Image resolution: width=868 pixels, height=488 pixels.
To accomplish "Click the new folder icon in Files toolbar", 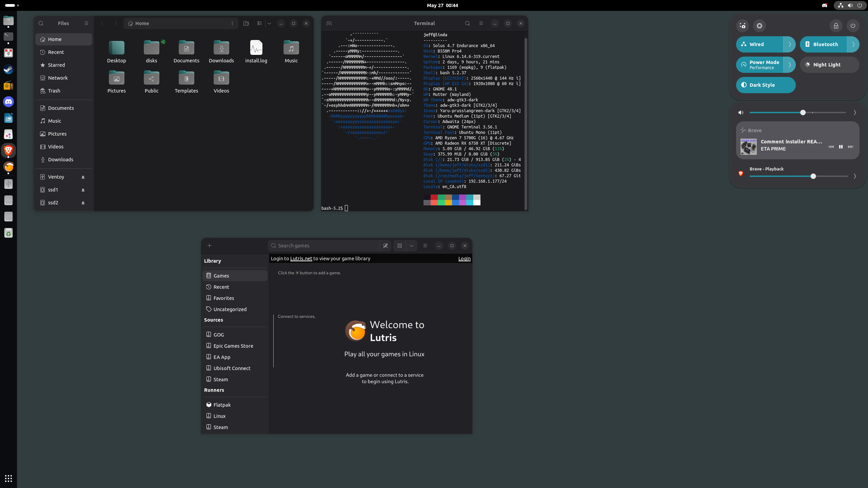I will [246, 23].
